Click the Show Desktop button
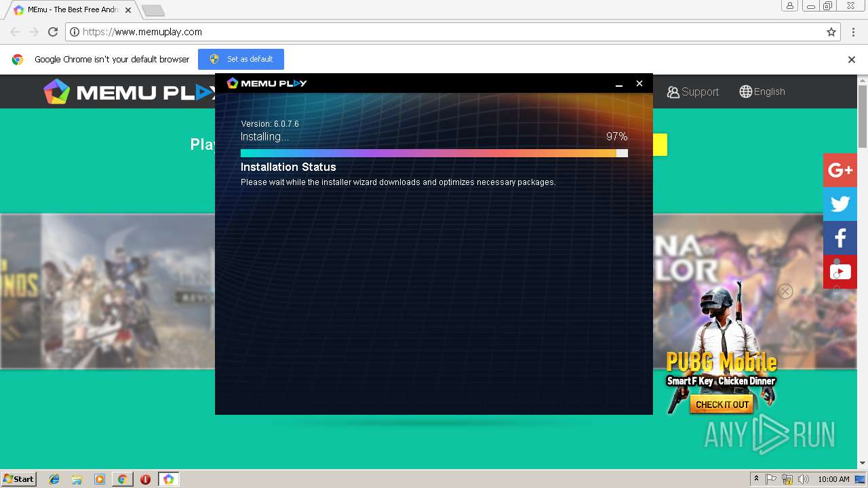This screenshot has height=488, width=868. (861, 479)
